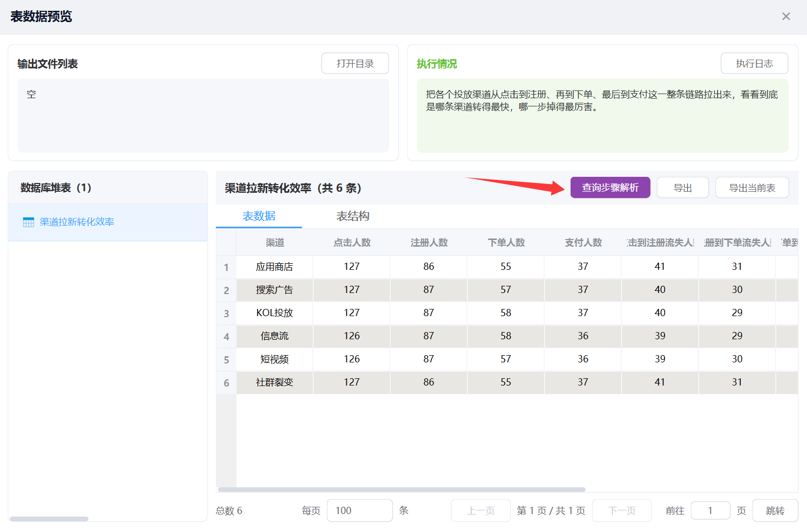Export the current table with 导出当前表
The image size is (807, 532).
[x=752, y=188]
